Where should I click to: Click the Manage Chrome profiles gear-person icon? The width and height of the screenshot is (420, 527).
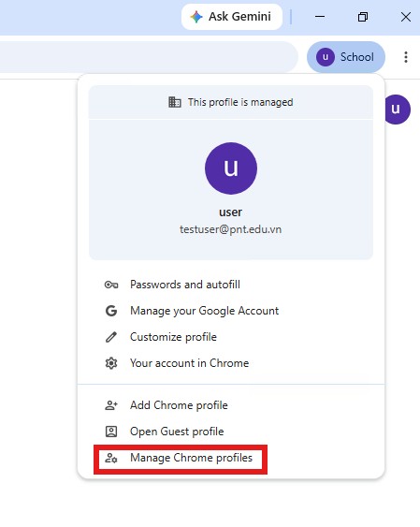(x=111, y=458)
